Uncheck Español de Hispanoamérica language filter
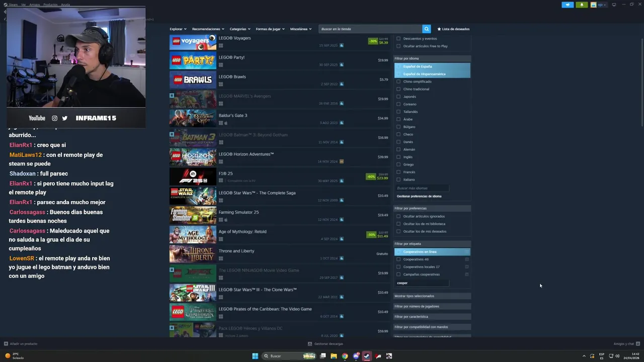This screenshot has height=362, width=644. tap(398, 74)
